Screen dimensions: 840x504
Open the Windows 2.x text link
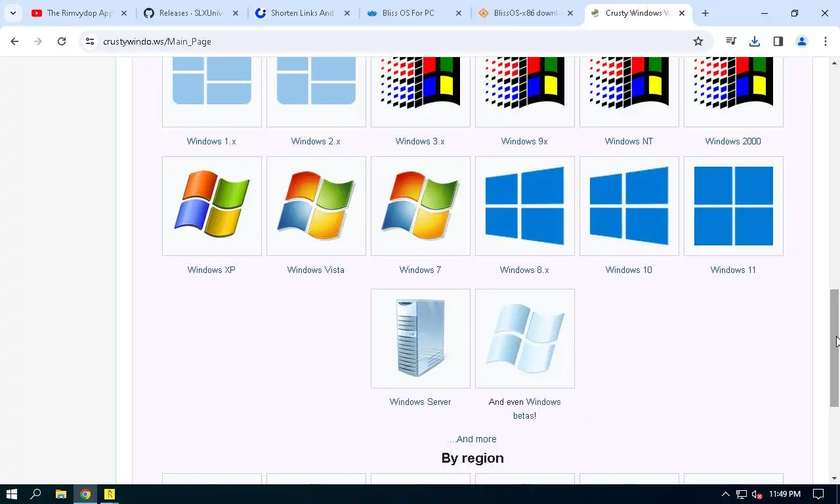(x=316, y=141)
